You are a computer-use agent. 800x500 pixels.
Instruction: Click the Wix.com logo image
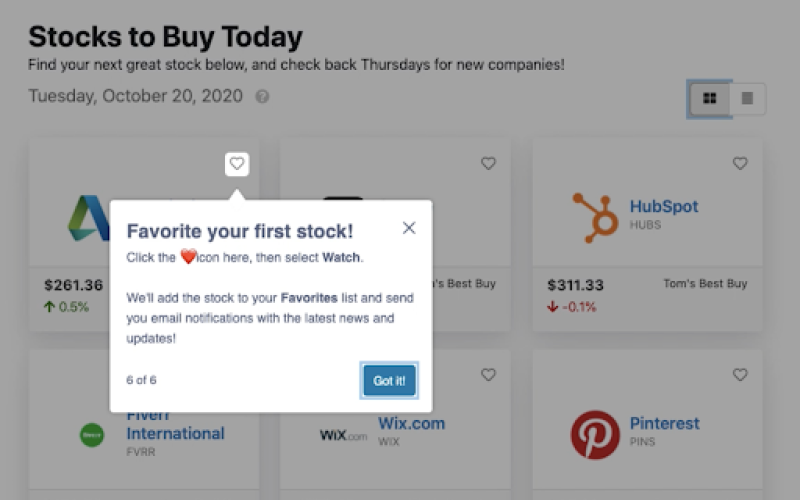(343, 435)
